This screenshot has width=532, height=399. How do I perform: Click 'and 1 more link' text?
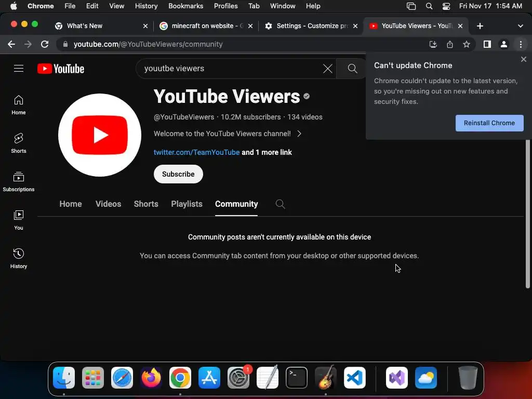267,152
